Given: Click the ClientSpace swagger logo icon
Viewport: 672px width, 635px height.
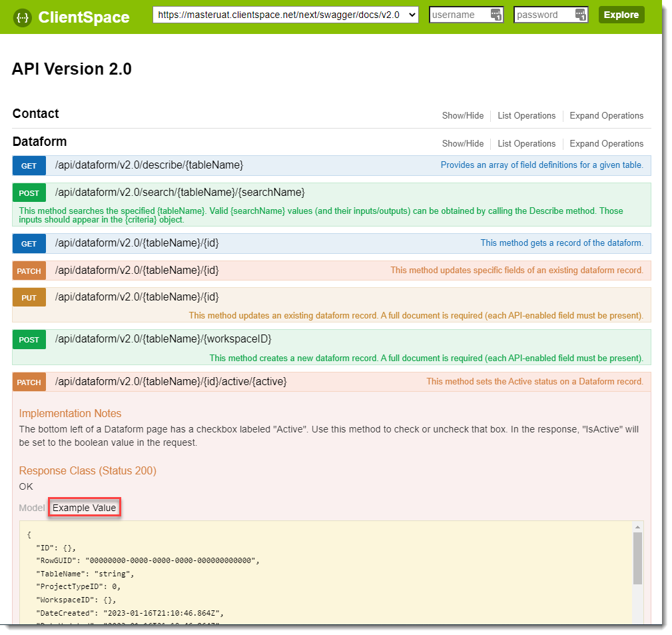Looking at the screenshot, I should coord(22,17).
